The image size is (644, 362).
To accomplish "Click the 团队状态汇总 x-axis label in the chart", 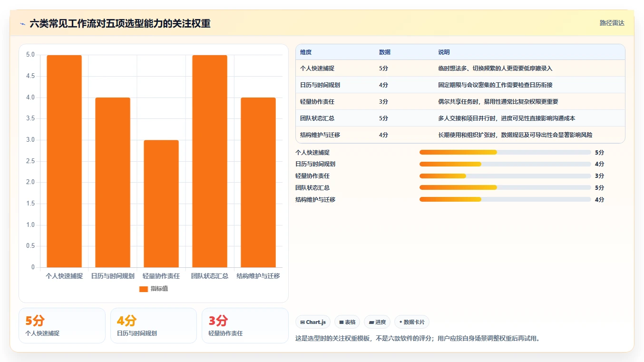I will 210,276.
